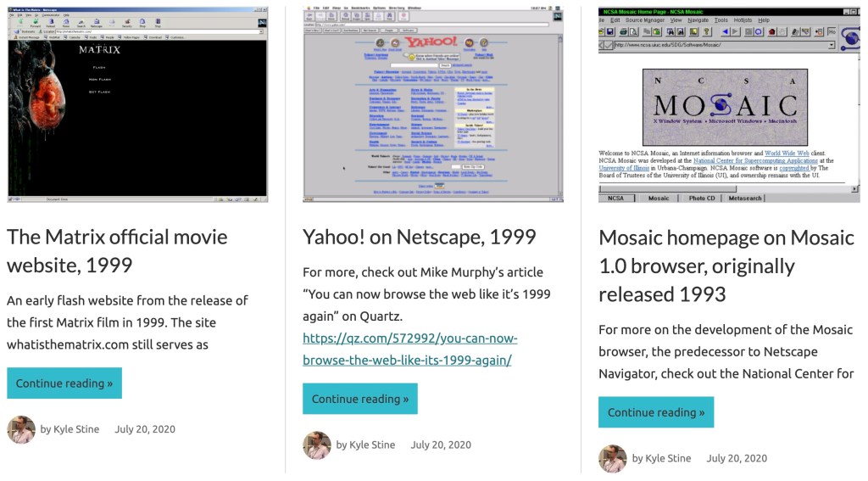Screen dimensions: 868x481
Task: Click July 20, 2020 date on Mosaic post
Action: coord(737,458)
